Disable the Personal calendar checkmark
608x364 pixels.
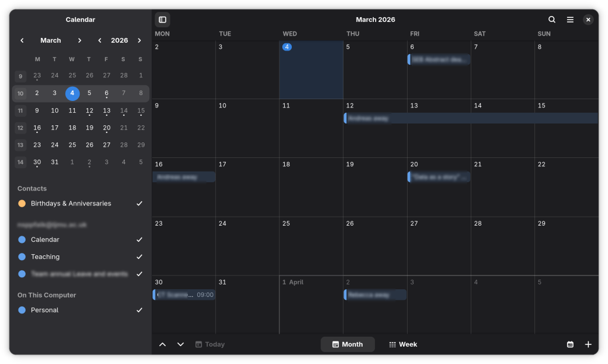coord(139,310)
